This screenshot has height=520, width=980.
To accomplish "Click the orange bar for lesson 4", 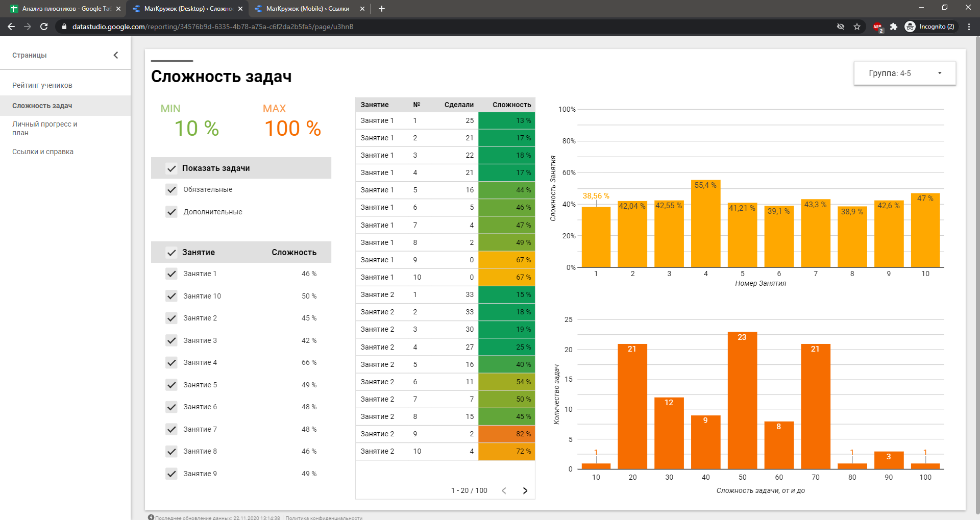I will point(705,225).
